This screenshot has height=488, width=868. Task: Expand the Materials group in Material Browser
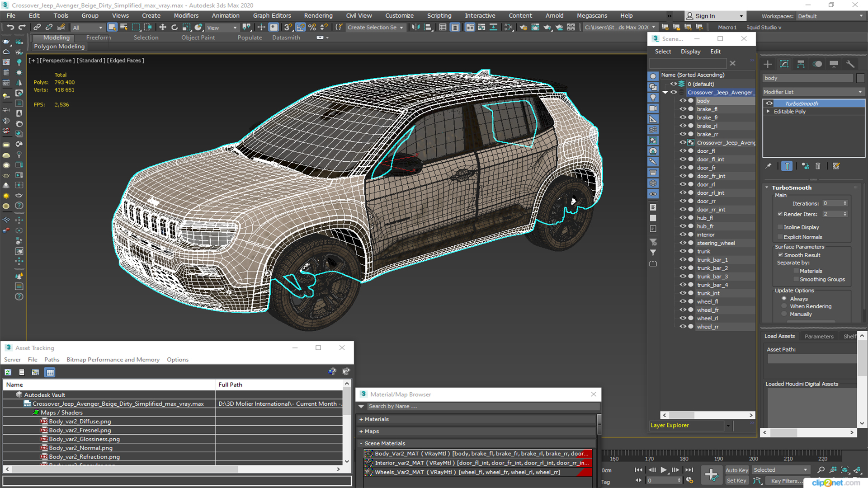361,419
